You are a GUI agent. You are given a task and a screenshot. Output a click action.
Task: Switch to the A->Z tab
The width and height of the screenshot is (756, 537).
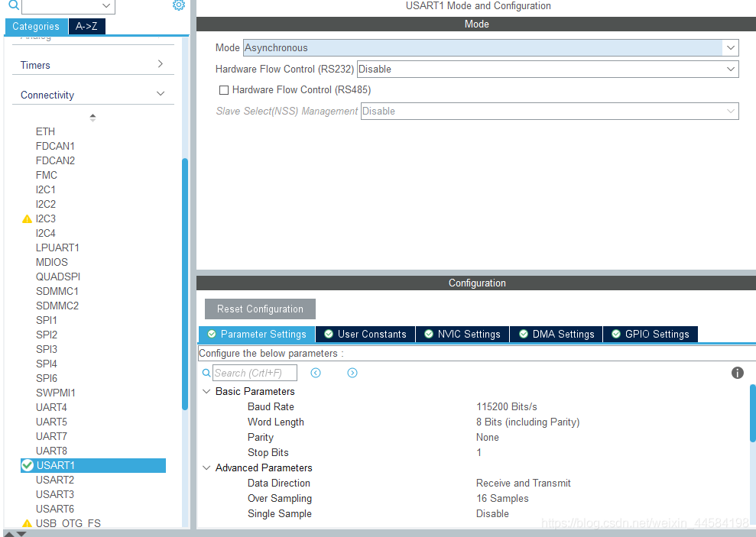pos(87,27)
